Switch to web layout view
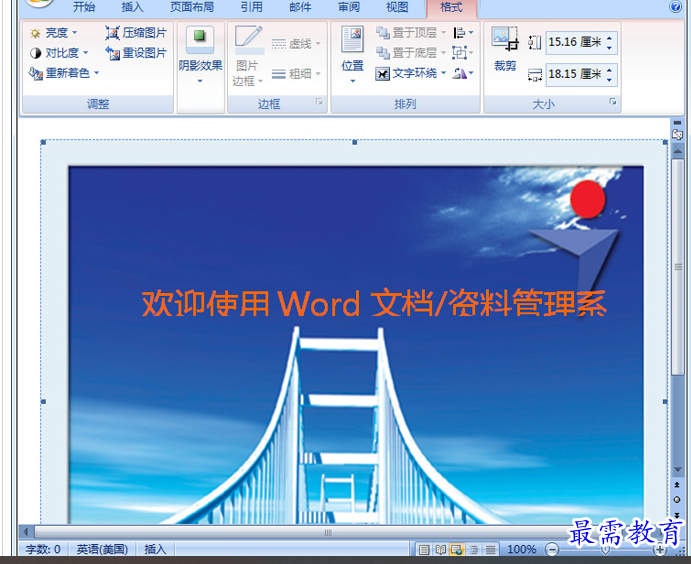The width and height of the screenshot is (691, 564). [457, 549]
